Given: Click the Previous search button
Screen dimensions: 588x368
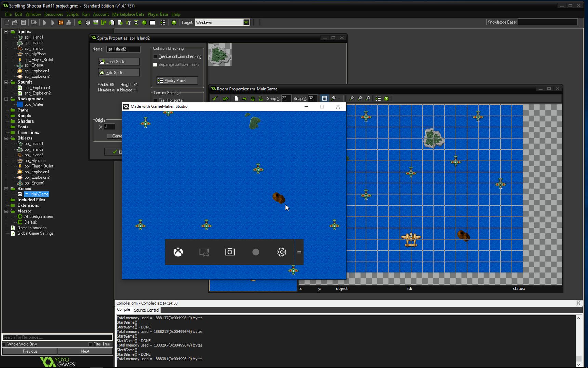Looking at the screenshot, I should point(30,351).
